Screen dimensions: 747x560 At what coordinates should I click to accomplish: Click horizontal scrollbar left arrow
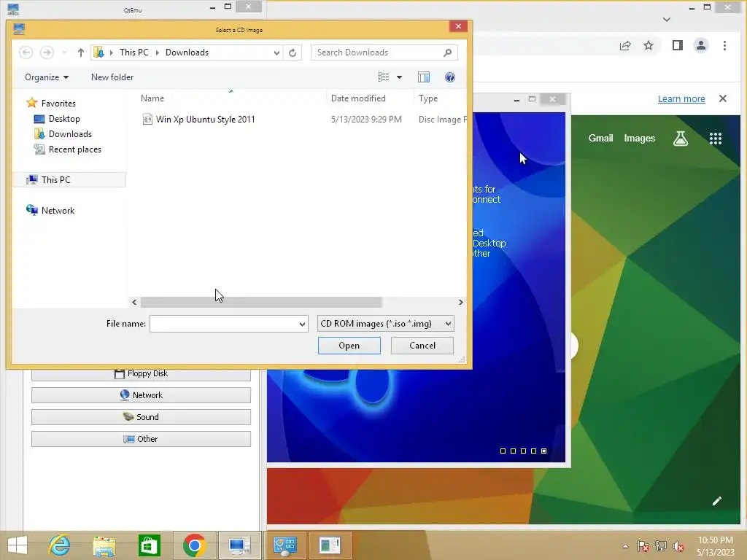coord(134,303)
